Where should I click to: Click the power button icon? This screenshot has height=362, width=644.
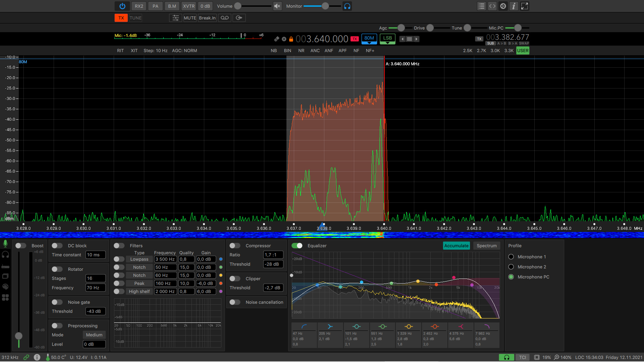[122, 6]
